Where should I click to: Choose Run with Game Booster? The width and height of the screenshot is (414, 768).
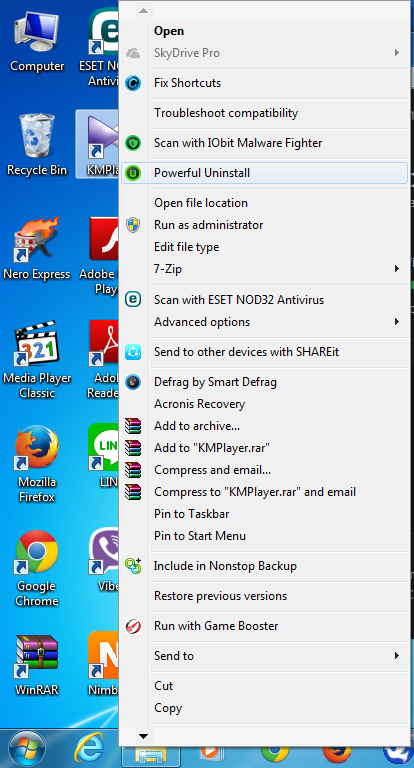[x=264, y=626]
